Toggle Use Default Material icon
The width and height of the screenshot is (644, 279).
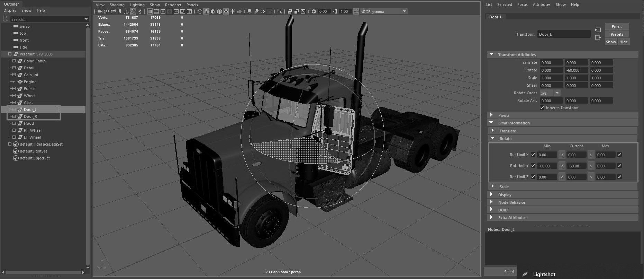[x=213, y=11]
